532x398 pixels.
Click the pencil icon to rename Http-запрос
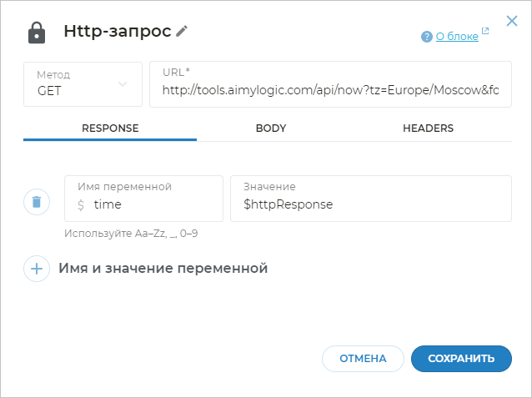click(x=182, y=31)
